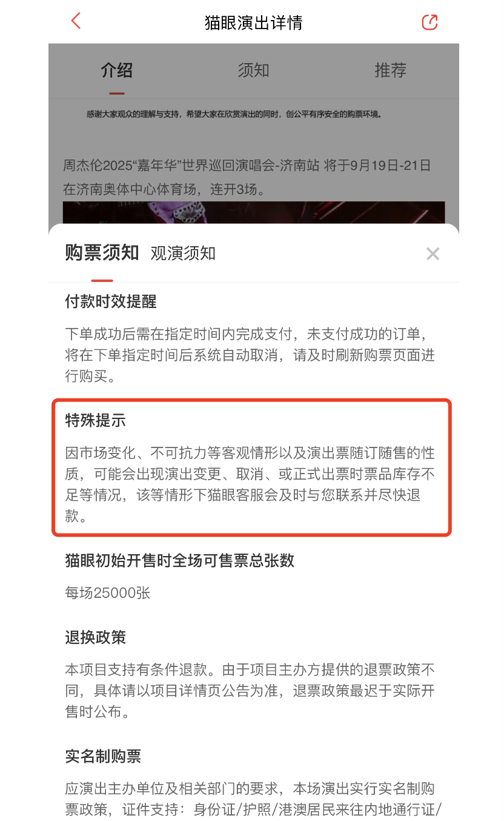The width and height of the screenshot is (504, 821).
Task: Open the share icon at top right
Action: [429, 22]
